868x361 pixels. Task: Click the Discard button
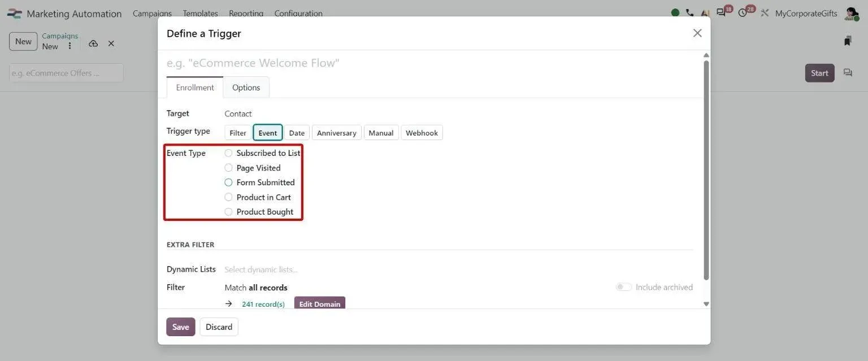point(219,327)
